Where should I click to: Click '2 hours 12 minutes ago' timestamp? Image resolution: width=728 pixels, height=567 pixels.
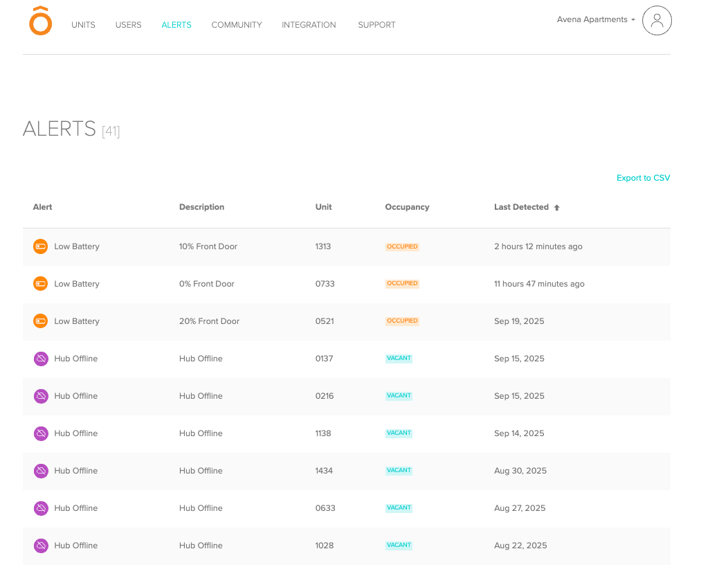538,246
